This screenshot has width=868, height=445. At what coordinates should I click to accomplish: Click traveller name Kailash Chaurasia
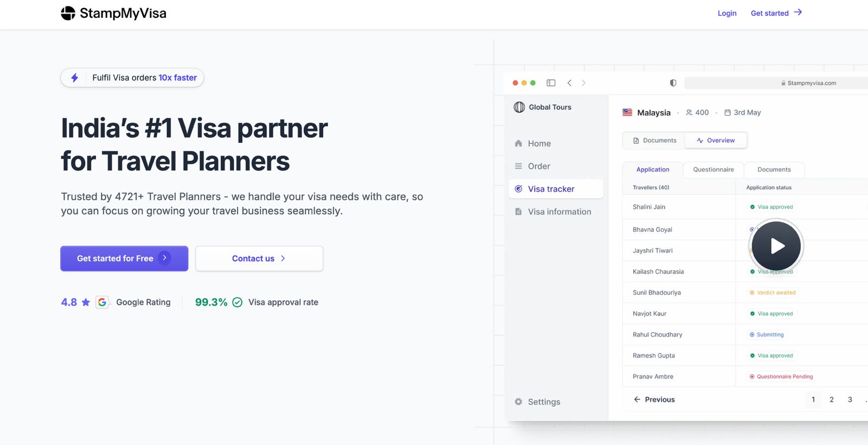click(658, 272)
